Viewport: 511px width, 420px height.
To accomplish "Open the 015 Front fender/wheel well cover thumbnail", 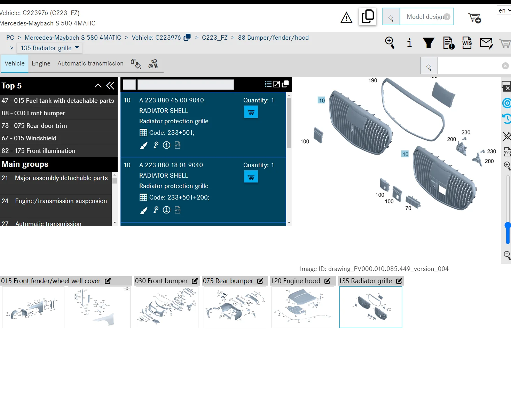I will [33, 307].
